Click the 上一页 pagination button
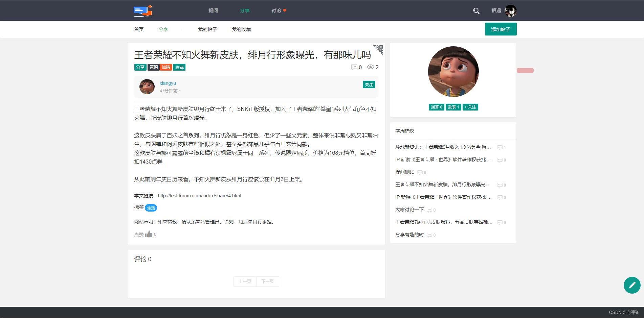The image size is (644, 318). (x=245, y=282)
